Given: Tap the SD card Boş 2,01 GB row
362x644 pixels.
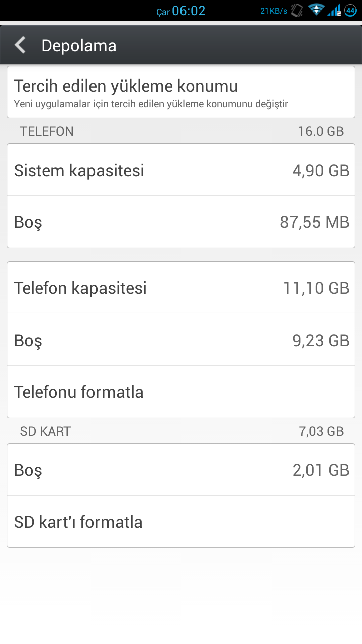Looking at the screenshot, I should 181,470.
